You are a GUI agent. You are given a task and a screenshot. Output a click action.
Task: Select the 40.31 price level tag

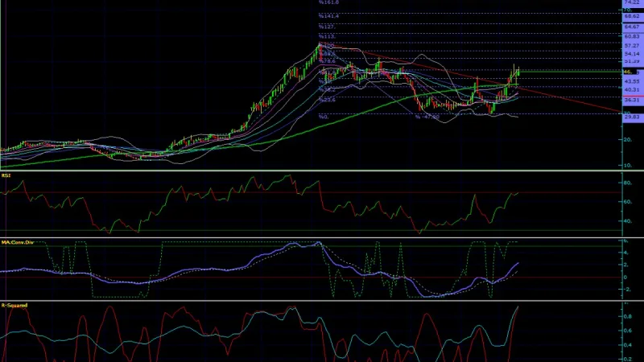pyautogui.click(x=634, y=89)
